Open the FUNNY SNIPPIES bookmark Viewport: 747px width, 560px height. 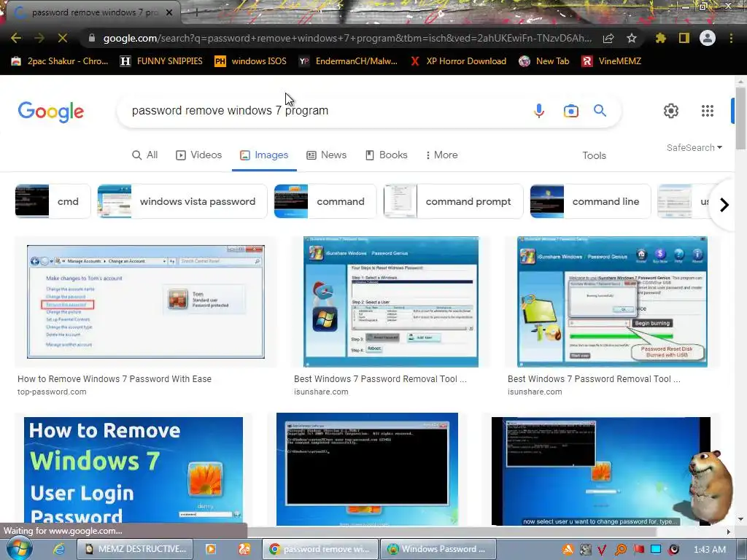point(161,61)
